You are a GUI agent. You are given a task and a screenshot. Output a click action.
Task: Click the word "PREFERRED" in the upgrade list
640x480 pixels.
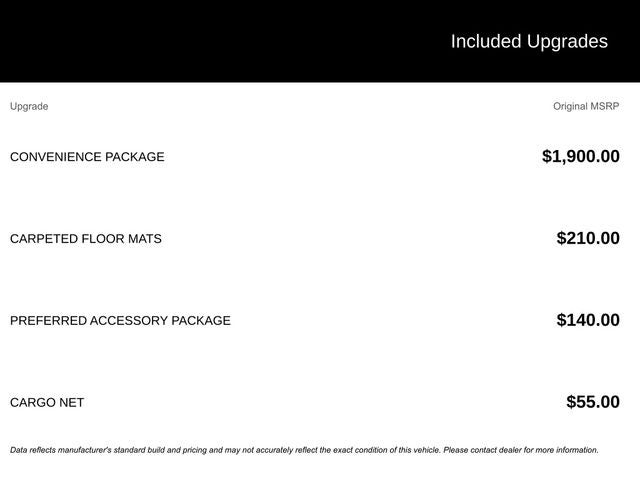click(x=48, y=321)
